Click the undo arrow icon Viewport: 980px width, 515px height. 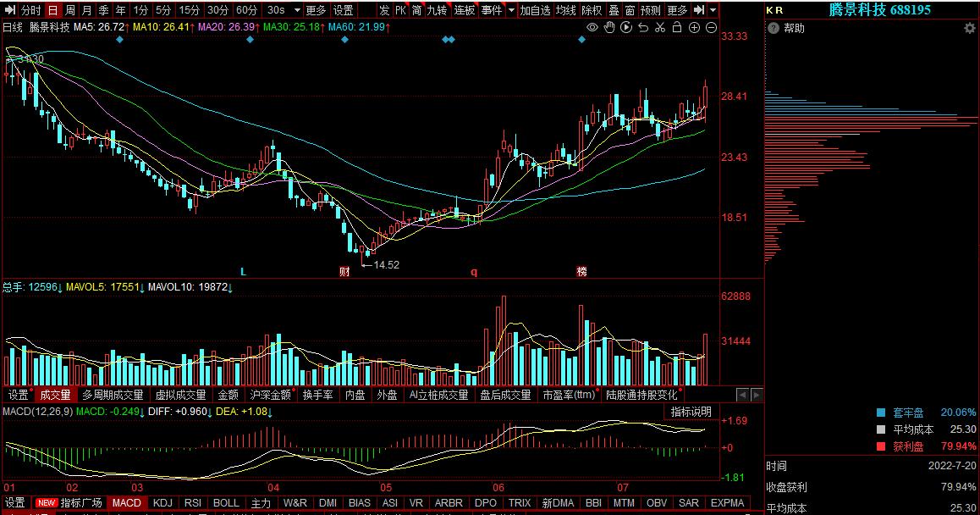pyautogui.click(x=643, y=28)
